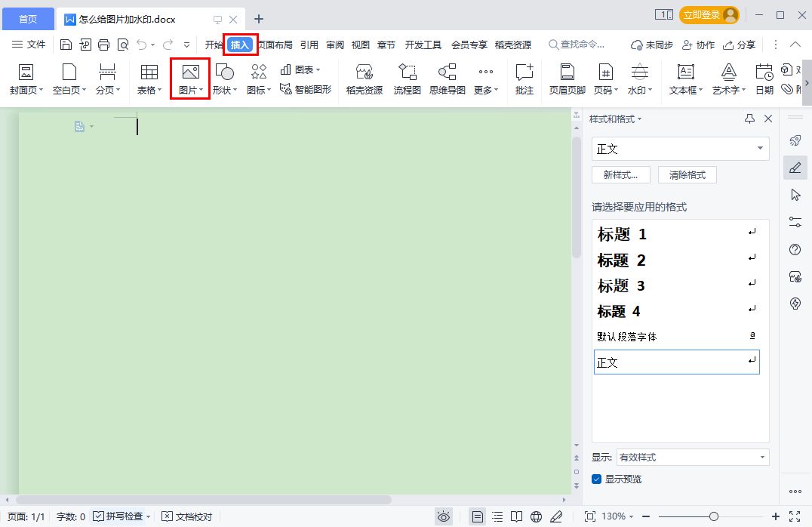Select the Insert (插入) ribbon tab

click(x=240, y=45)
